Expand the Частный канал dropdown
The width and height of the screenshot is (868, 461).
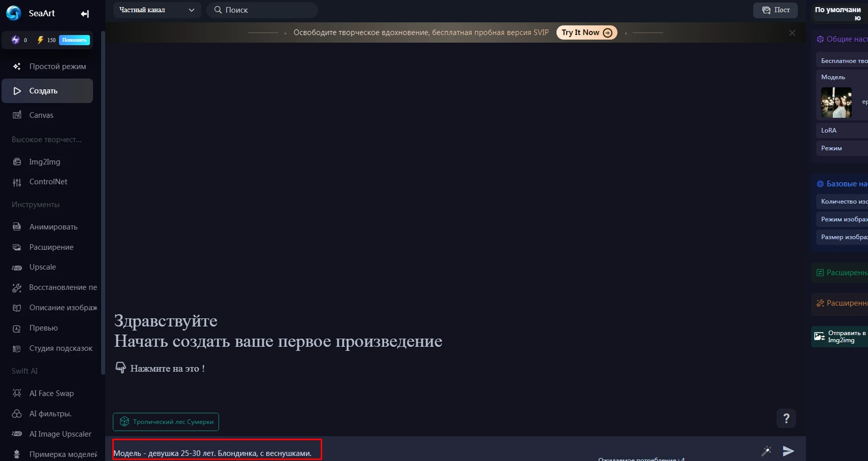coord(157,10)
